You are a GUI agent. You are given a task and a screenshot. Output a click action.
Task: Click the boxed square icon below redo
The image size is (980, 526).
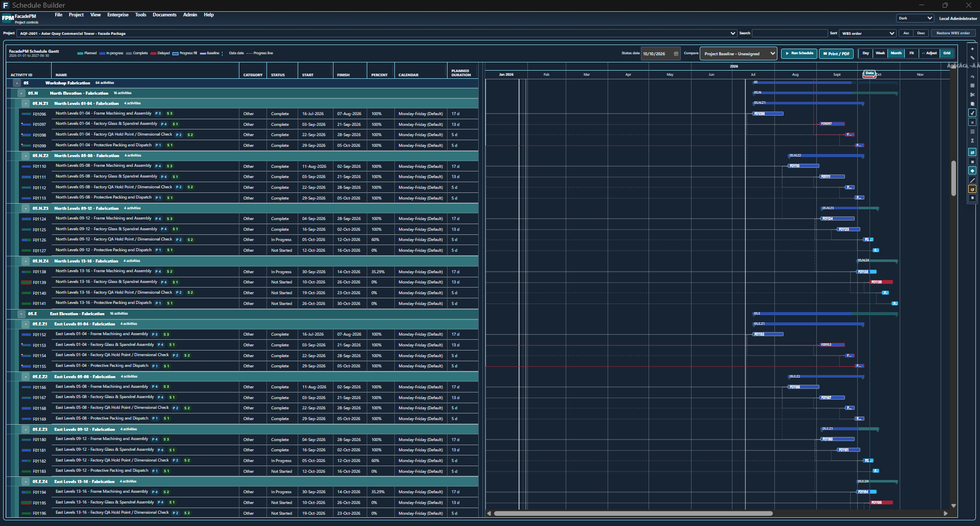(x=972, y=85)
